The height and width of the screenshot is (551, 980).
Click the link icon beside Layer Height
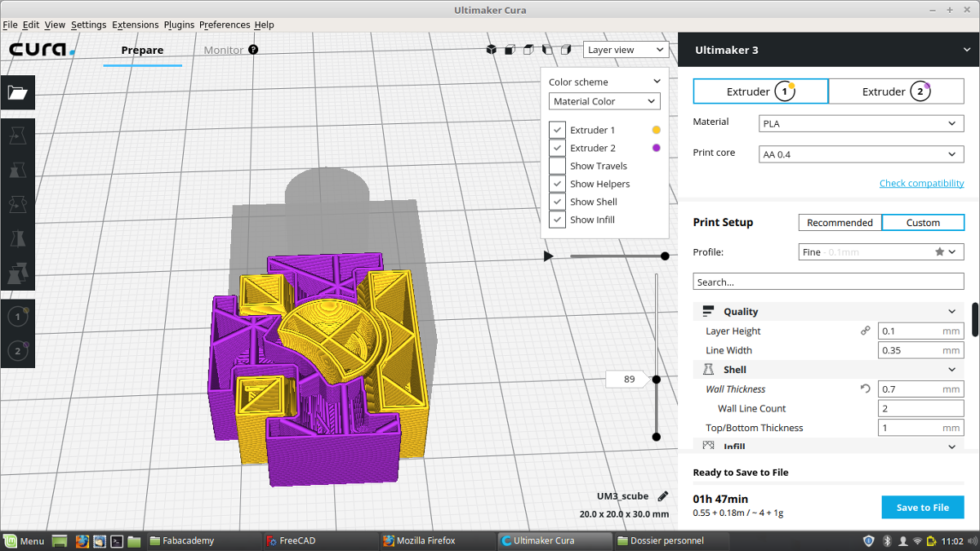865,331
